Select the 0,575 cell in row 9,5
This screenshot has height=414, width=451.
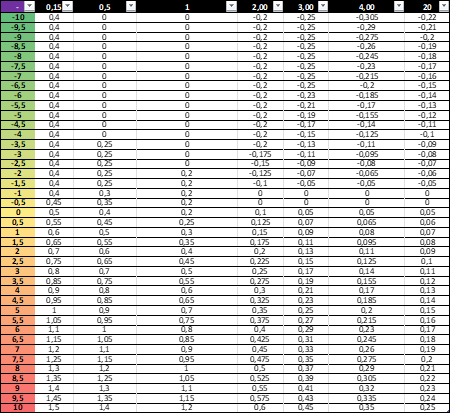coord(260,398)
